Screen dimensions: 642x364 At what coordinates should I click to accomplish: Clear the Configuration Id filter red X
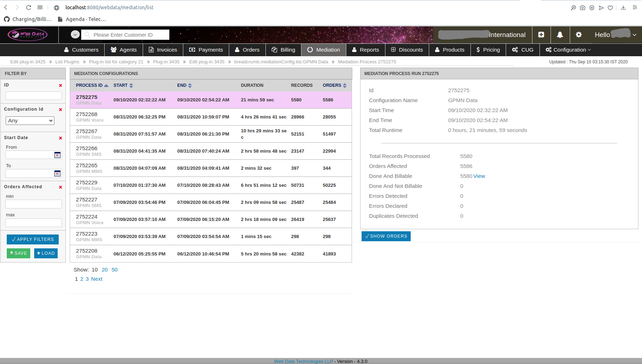pyautogui.click(x=60, y=110)
